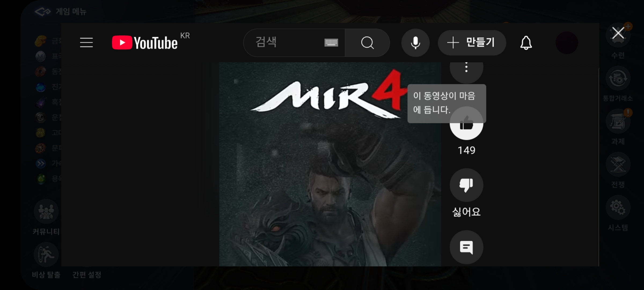Image resolution: width=644 pixels, height=290 pixels.
Task: Toggle the thumbs-up like button
Action: point(466,129)
